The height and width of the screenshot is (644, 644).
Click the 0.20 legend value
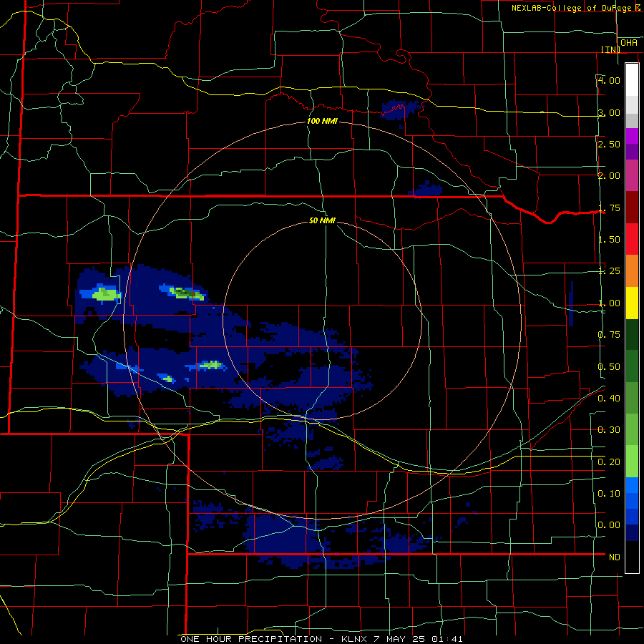click(x=609, y=462)
